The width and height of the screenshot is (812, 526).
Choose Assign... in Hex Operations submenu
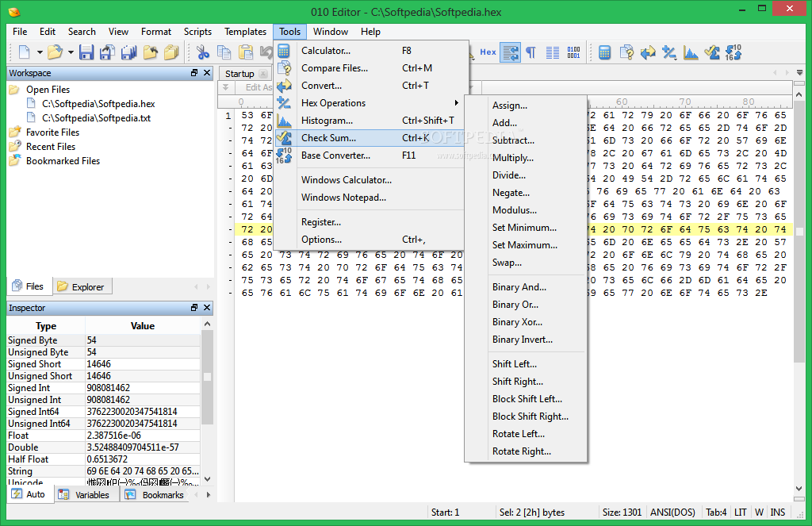[x=526, y=106]
